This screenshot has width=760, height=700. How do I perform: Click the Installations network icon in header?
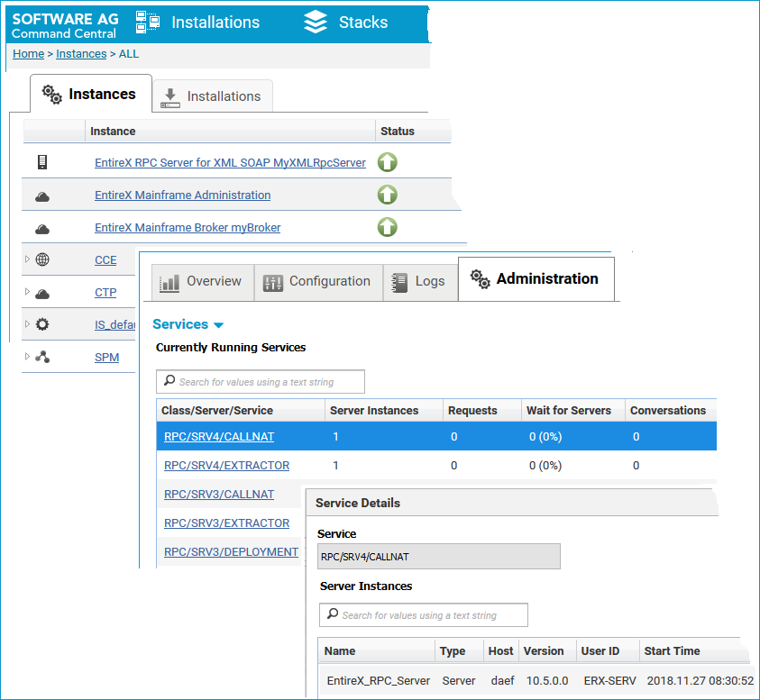tap(147, 23)
